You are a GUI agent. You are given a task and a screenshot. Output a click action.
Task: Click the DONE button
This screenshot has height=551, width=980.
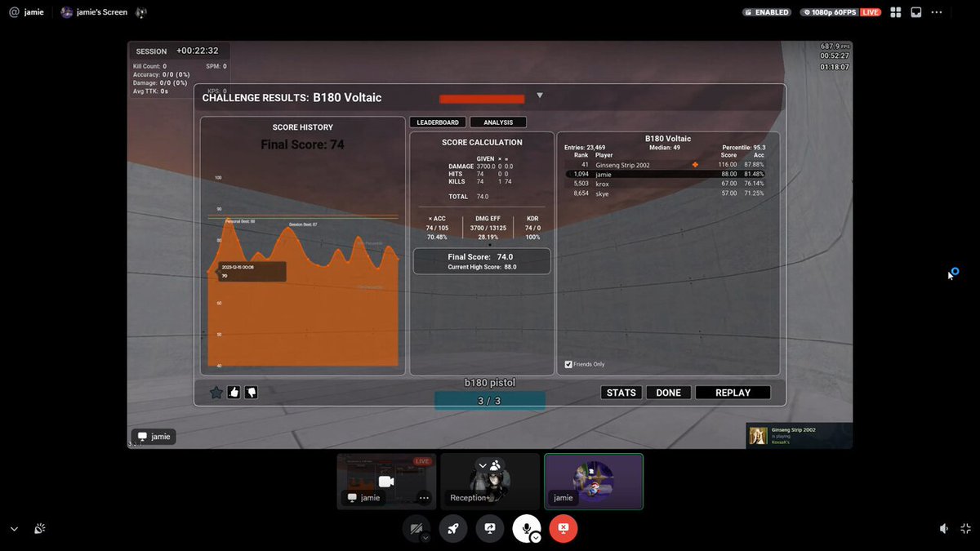tap(669, 393)
